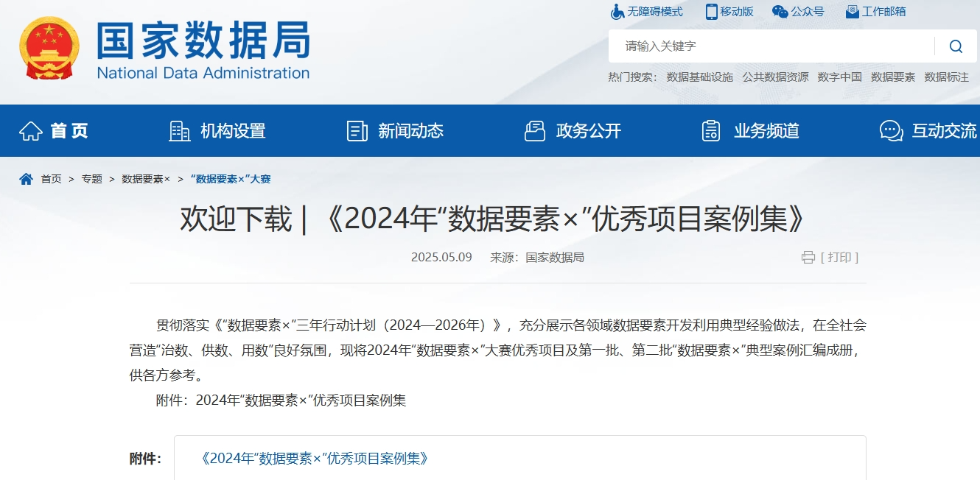Viewport: 980px width, 480px height.
Task: Click the national emblem logo
Action: point(49,49)
